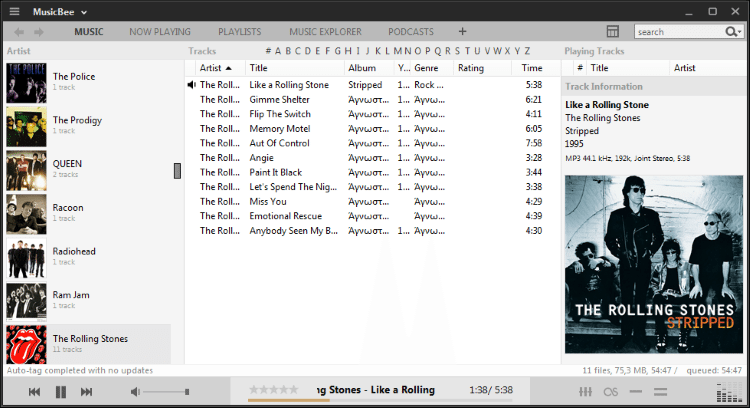Maximize the MusicBee window
The image size is (750, 408).
(x=713, y=11)
